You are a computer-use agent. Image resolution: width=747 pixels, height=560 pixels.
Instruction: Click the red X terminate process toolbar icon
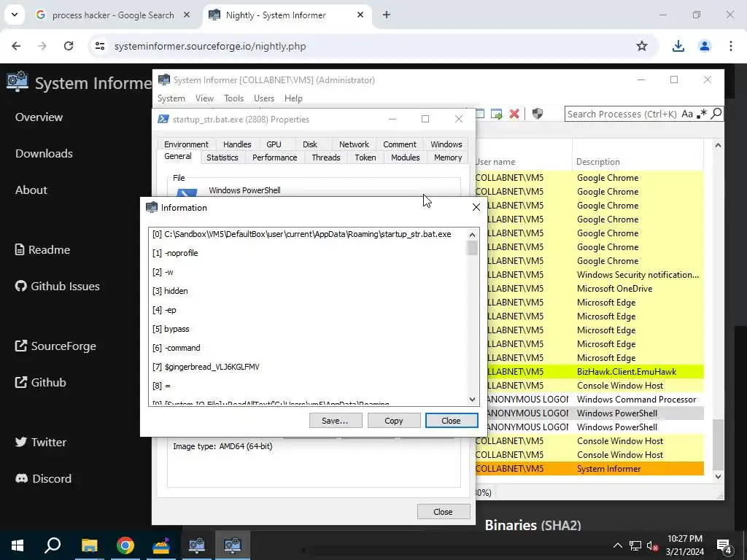(514, 114)
